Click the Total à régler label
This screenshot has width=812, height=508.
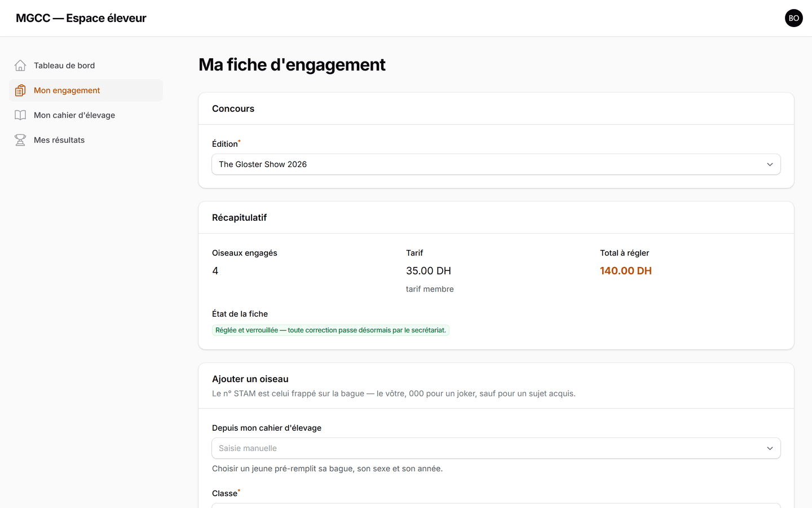624,253
